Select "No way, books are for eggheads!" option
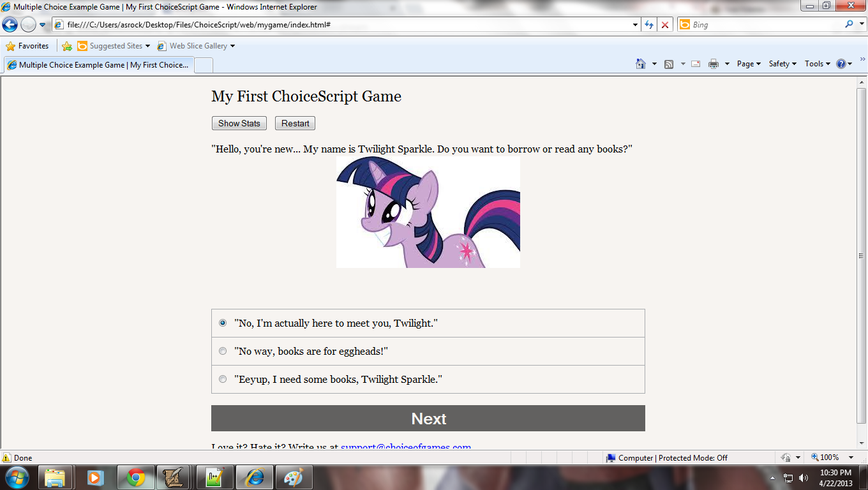This screenshot has width=868, height=490. [x=428, y=352]
